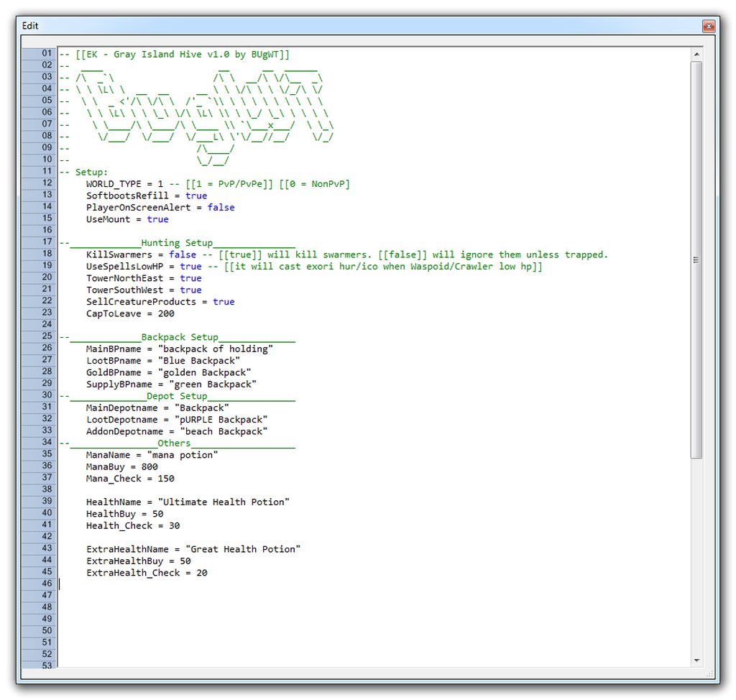Click the string "Blue Backpack"
Screen dimensions: 736x700
pos(199,361)
